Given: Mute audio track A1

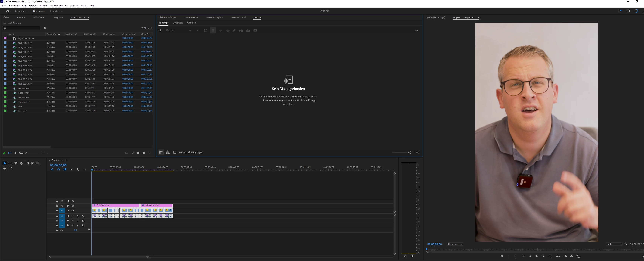Looking at the screenshot, I should 73,216.
